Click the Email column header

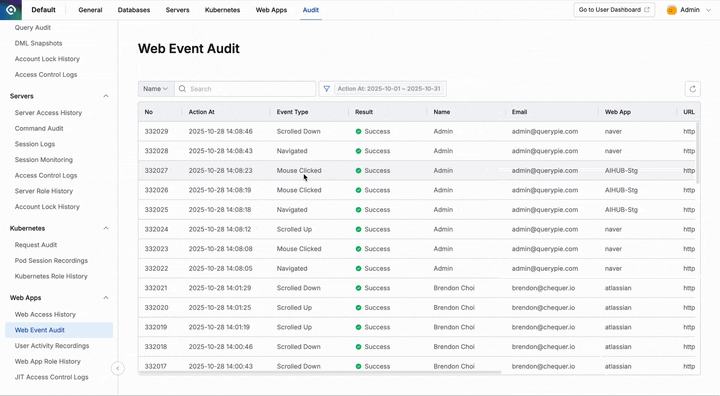519,112
